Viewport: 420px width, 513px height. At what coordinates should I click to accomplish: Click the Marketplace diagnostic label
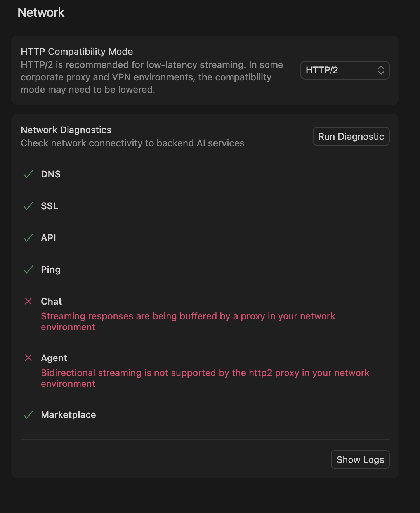click(69, 415)
